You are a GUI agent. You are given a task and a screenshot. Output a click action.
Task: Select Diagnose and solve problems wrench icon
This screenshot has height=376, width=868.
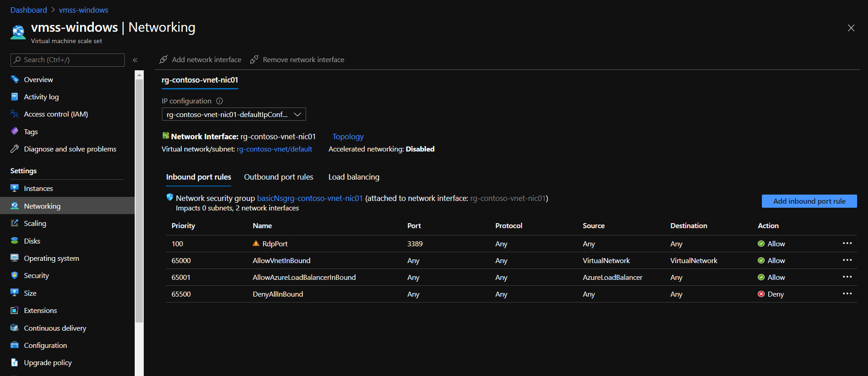click(15, 149)
